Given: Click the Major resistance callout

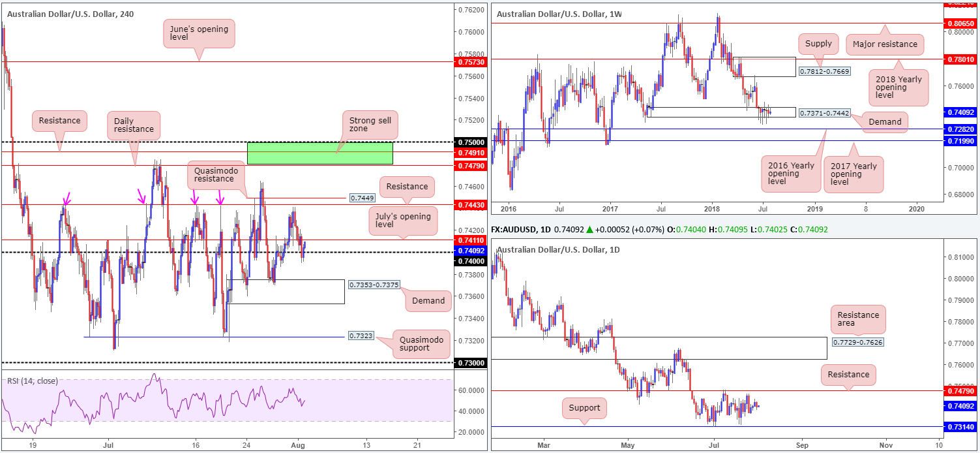Looking at the screenshot, I should click(885, 44).
